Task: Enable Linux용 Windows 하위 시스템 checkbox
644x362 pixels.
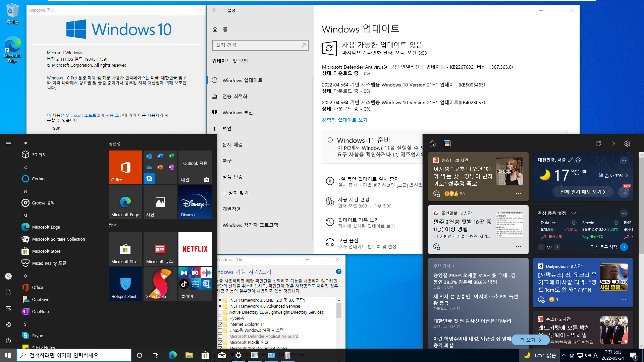Action: (220, 330)
